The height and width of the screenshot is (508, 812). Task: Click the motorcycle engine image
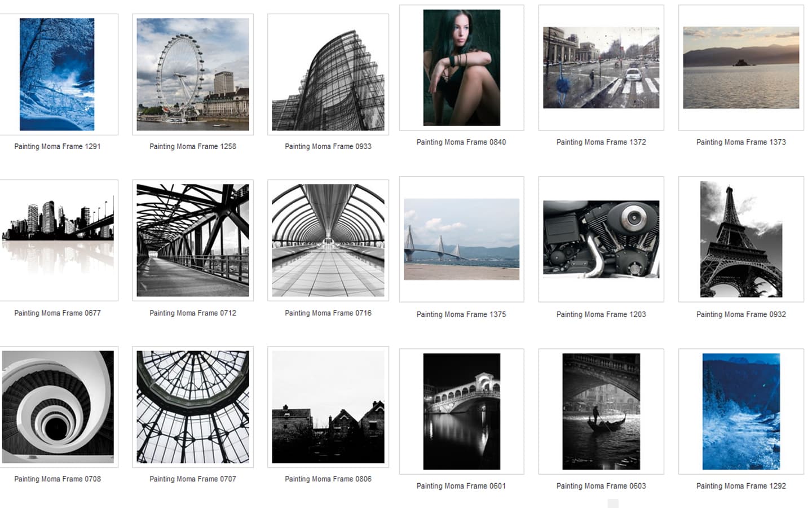click(601, 239)
